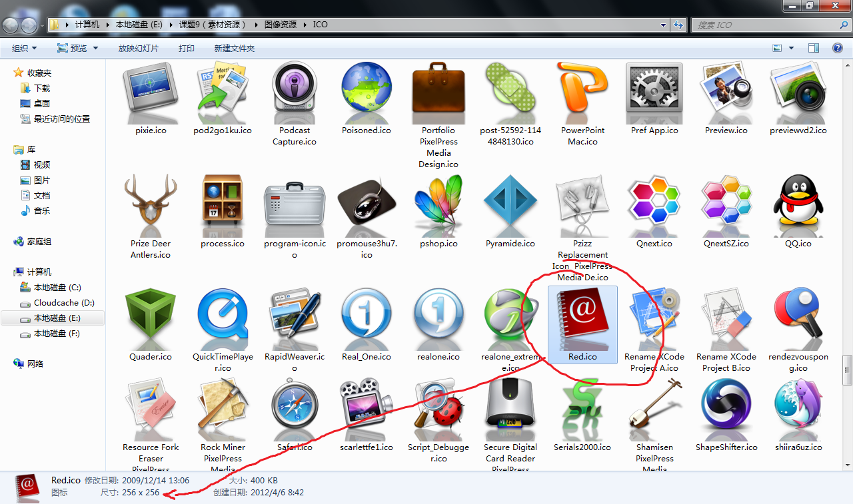Open the 组织 dropdown menu
The image size is (853, 504).
24,49
